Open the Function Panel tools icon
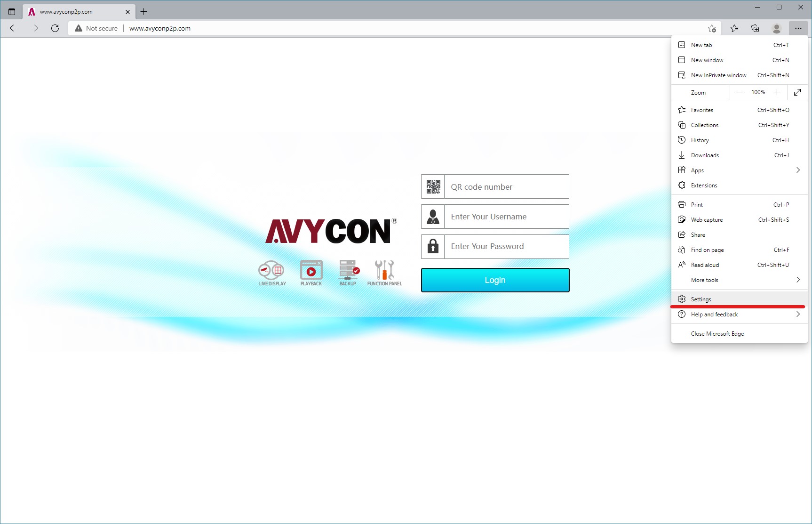 (384, 270)
